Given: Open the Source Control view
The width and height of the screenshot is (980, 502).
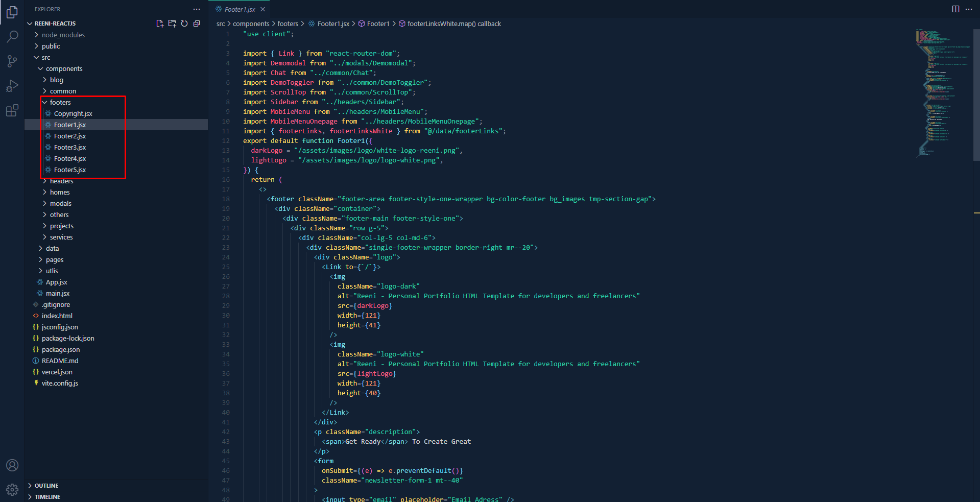Looking at the screenshot, I should pos(12,61).
